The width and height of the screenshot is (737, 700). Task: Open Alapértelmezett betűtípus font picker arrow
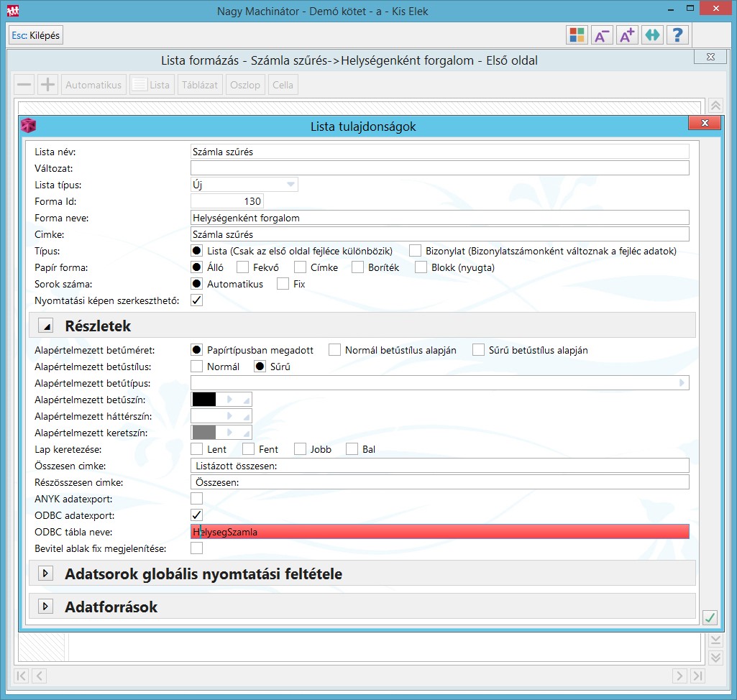[682, 383]
